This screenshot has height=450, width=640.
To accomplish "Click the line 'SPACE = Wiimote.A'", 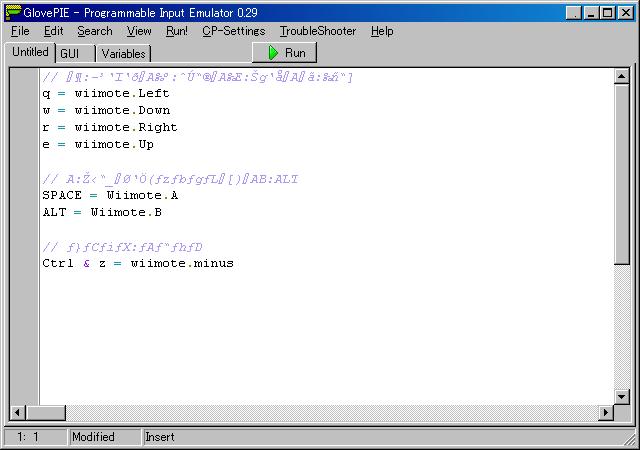I will click(x=110, y=195).
